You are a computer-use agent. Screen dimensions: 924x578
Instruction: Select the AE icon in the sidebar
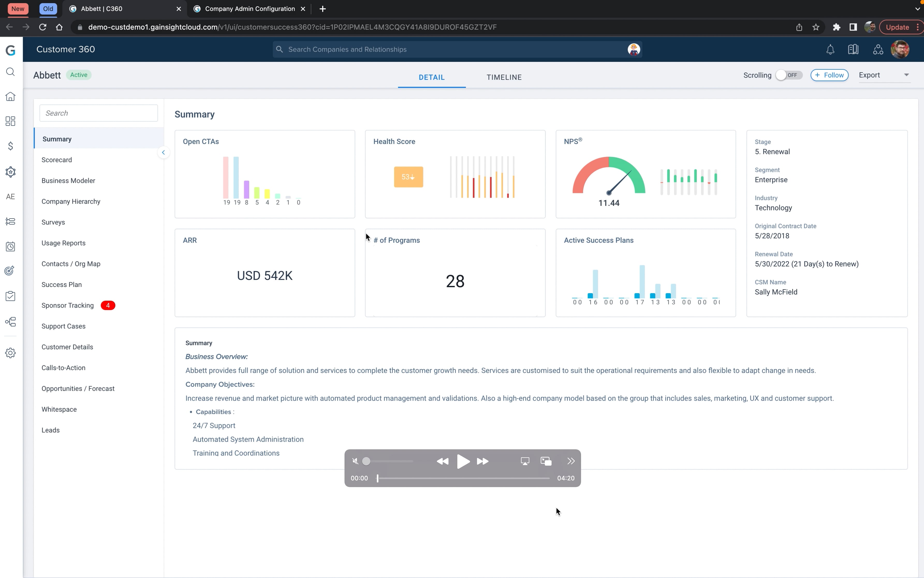[10, 197]
